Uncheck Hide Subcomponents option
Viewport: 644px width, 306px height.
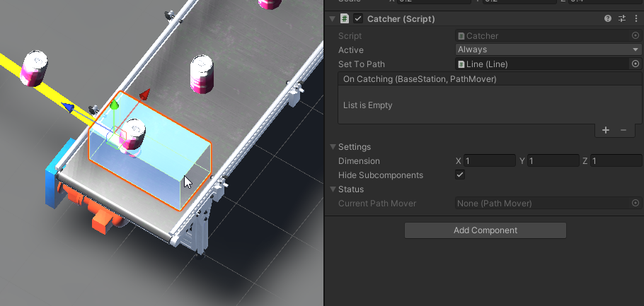(x=460, y=175)
